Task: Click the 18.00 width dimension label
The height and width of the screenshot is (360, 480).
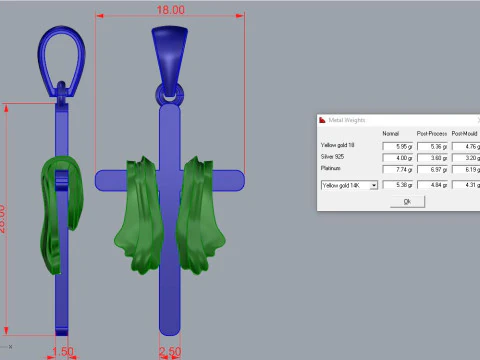Action: coord(171,10)
